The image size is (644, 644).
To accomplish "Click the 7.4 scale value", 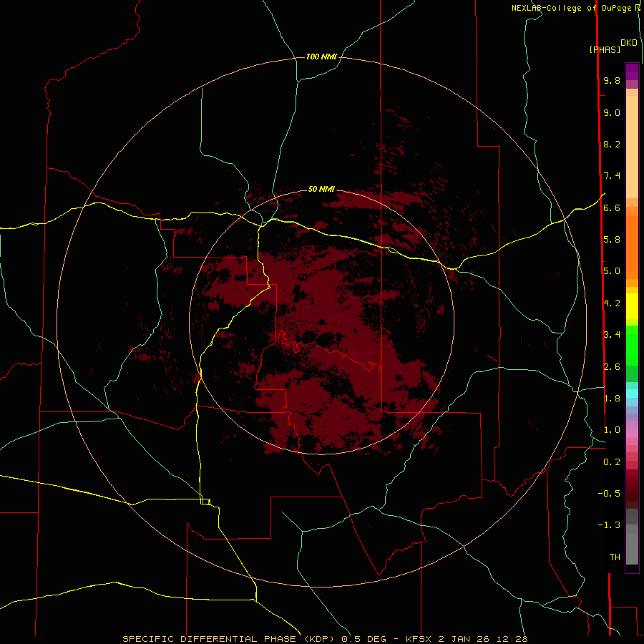I will click(612, 176).
